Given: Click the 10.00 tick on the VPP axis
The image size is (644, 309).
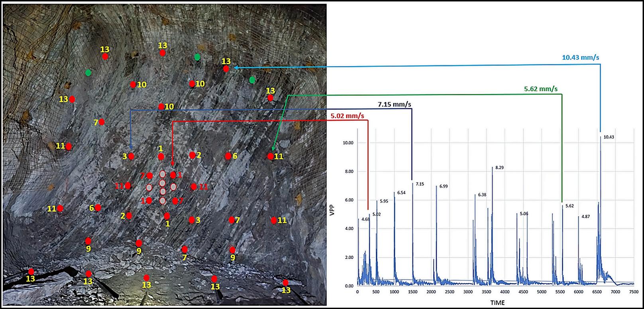Looking at the screenshot, I should 348,143.
